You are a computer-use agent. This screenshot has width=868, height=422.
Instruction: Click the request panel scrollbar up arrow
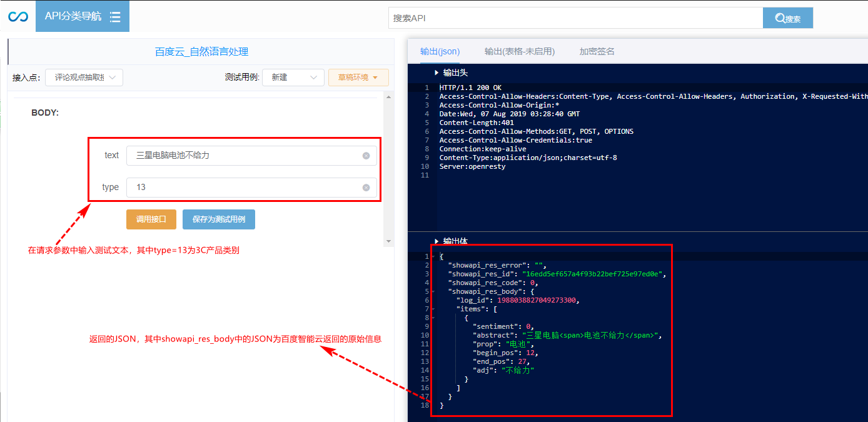tap(389, 97)
